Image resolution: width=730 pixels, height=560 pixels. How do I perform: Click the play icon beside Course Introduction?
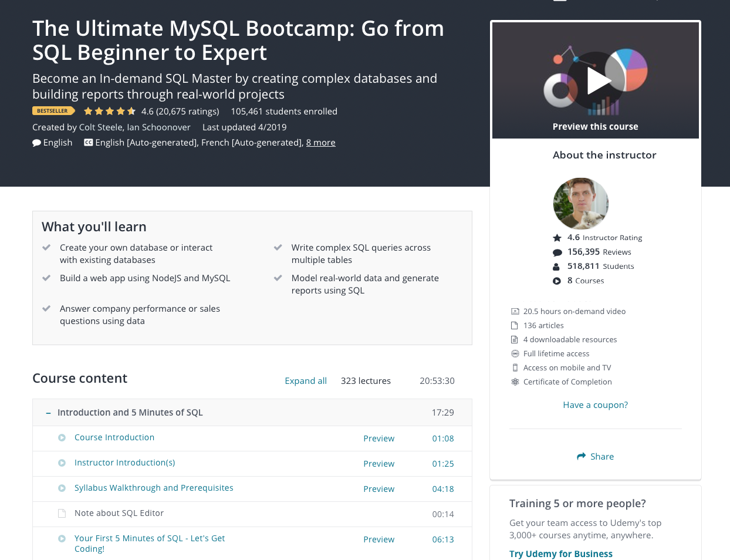pos(62,438)
